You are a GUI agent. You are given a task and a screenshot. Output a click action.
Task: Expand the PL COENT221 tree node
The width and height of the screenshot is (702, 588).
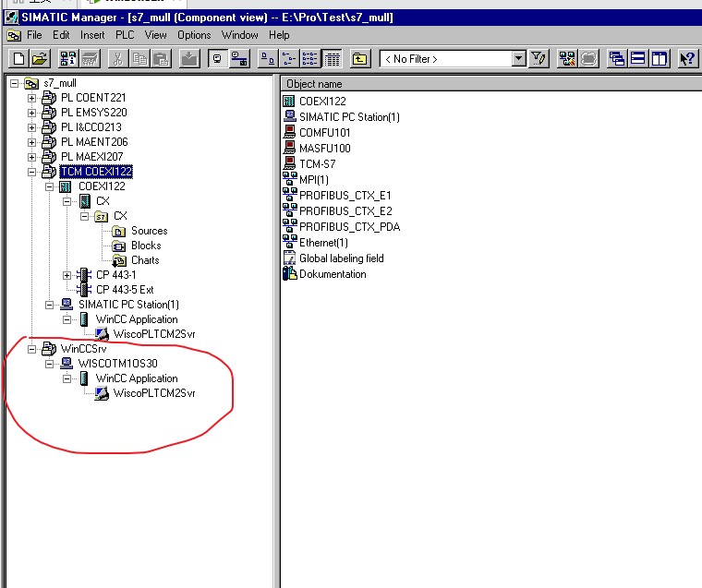point(31,98)
